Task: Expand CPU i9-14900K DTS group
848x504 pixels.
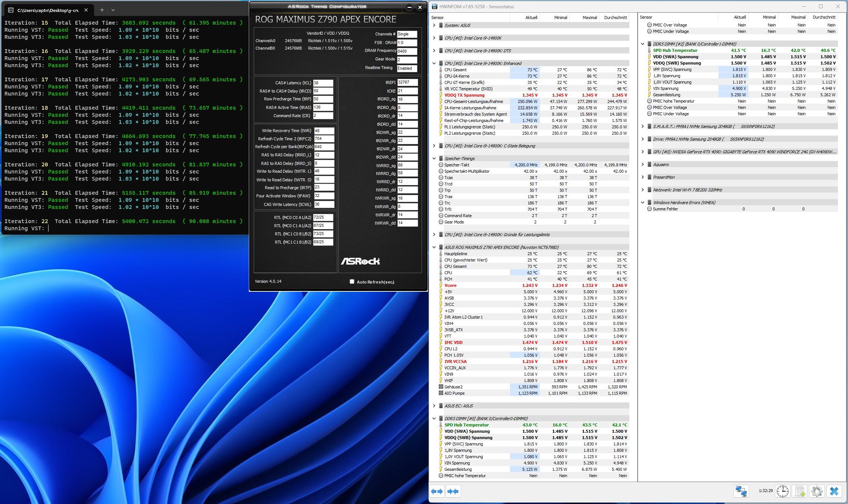Action: coord(434,51)
